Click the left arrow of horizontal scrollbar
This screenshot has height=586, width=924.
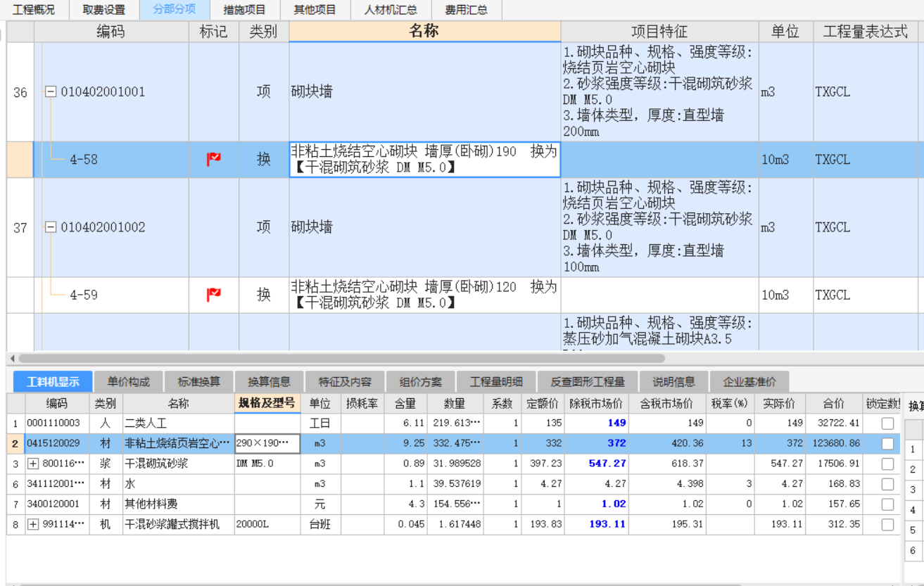[x=11, y=359]
